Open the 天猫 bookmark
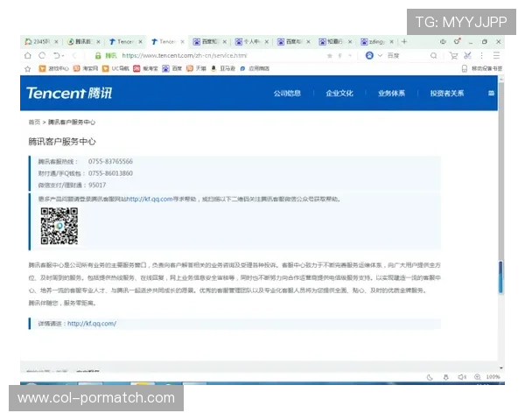 click(196, 68)
